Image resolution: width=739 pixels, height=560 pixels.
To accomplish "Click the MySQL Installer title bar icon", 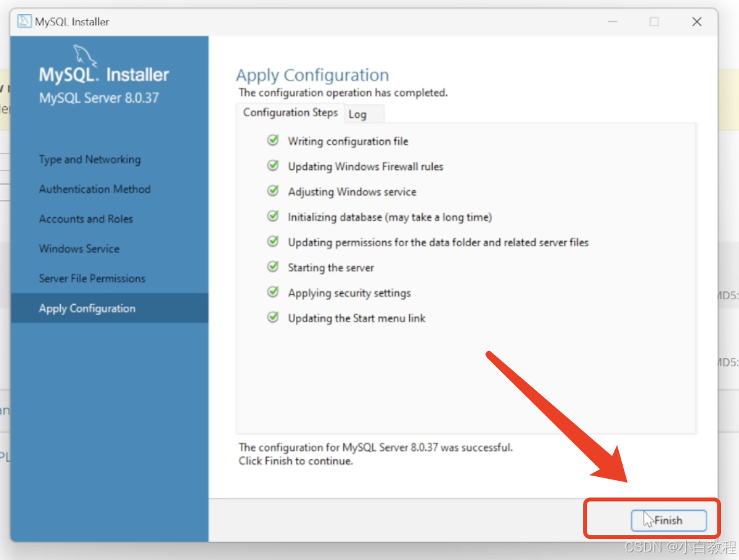I will [24, 21].
